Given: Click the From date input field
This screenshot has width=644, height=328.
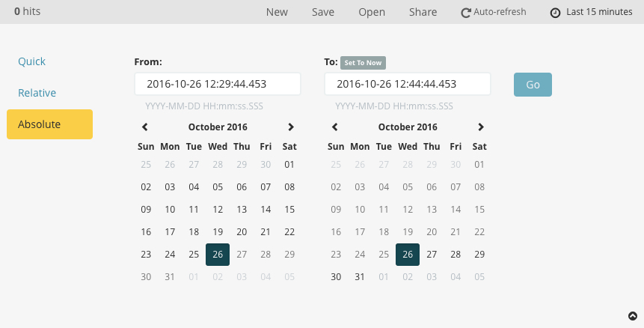Looking at the screenshot, I should pyautogui.click(x=218, y=84).
